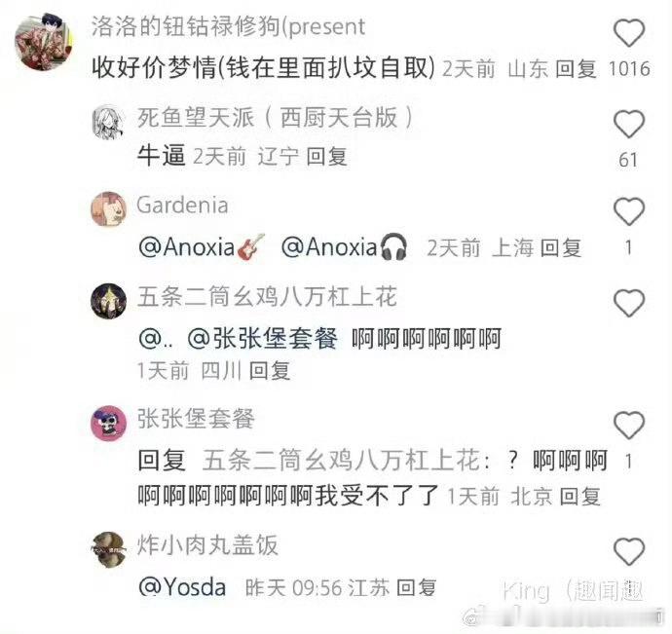The width and height of the screenshot is (672, 634).
Task: Open the @Anoxia guitar mention
Action: pyautogui.click(x=202, y=247)
